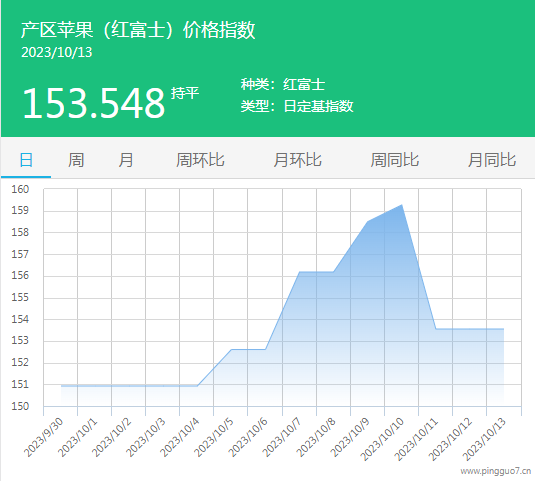535x481 pixels.
Task: Click the 2023/9/30 x-axis date label
Action: coord(43,437)
